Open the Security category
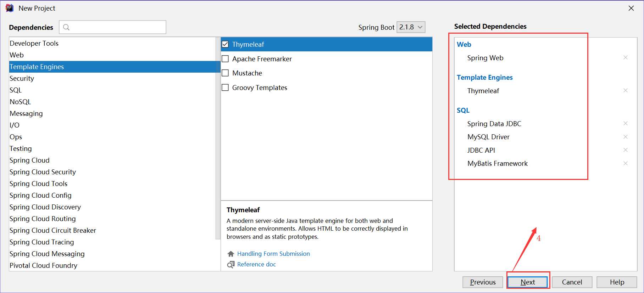The width and height of the screenshot is (644, 293). tap(112, 78)
